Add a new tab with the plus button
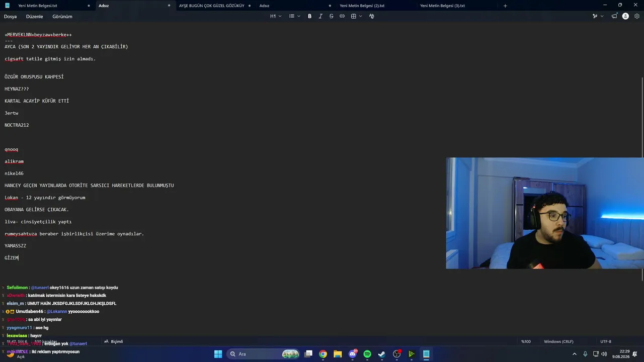644x362 pixels. tap(505, 6)
